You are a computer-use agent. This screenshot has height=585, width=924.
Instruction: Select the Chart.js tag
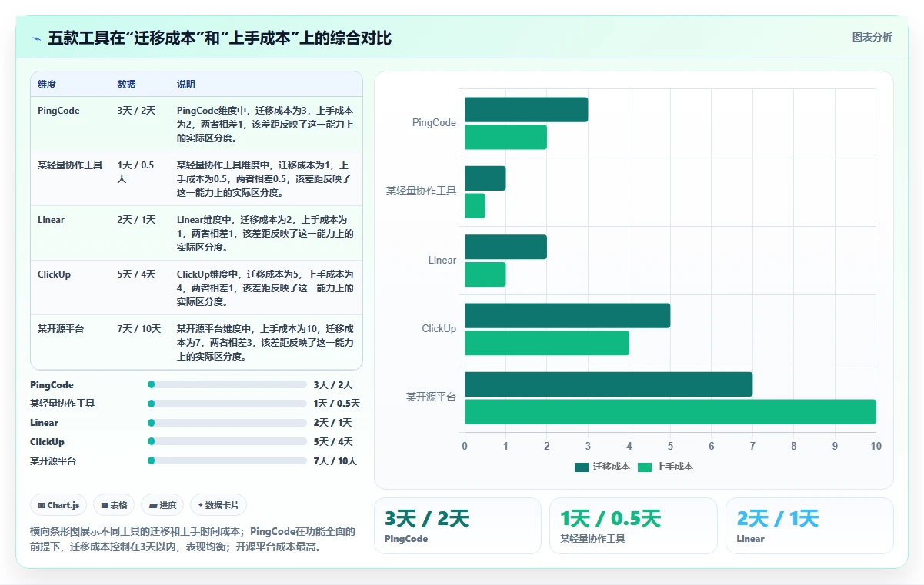click(59, 505)
